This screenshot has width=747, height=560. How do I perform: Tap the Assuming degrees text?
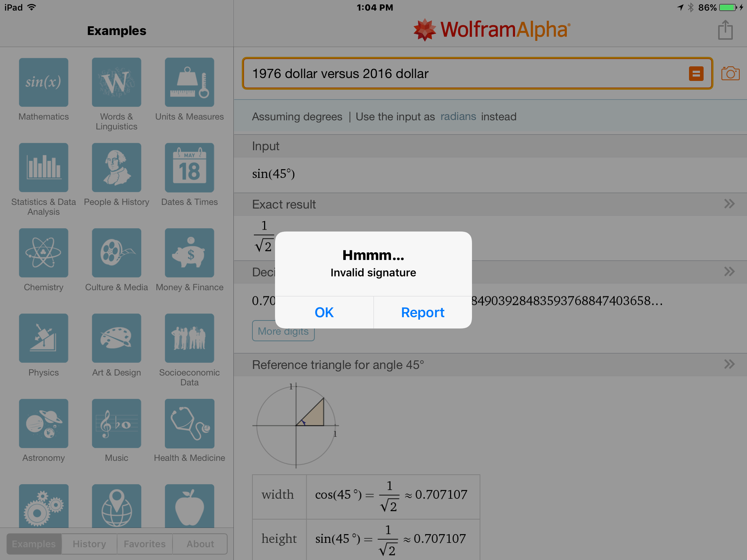click(x=297, y=117)
